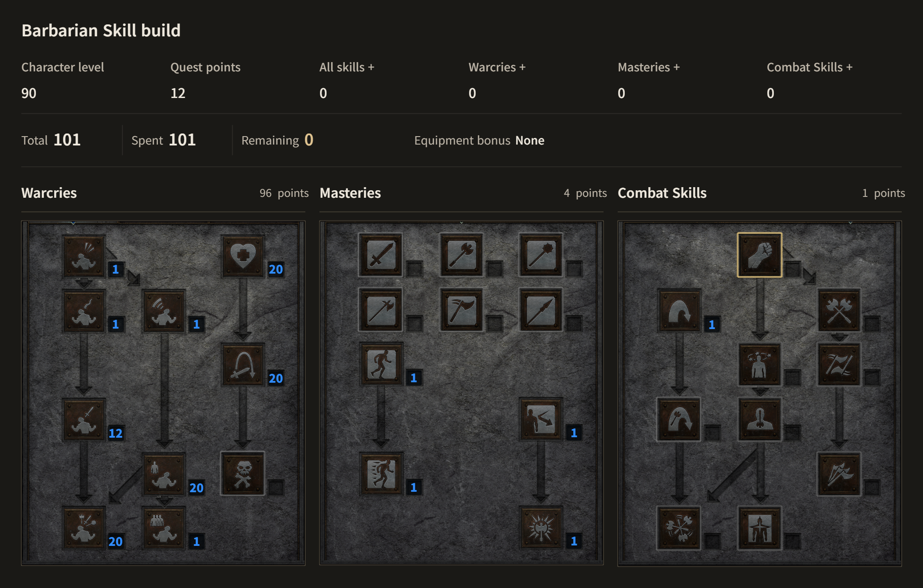Choose the Mace Mastery icon

tap(541, 255)
